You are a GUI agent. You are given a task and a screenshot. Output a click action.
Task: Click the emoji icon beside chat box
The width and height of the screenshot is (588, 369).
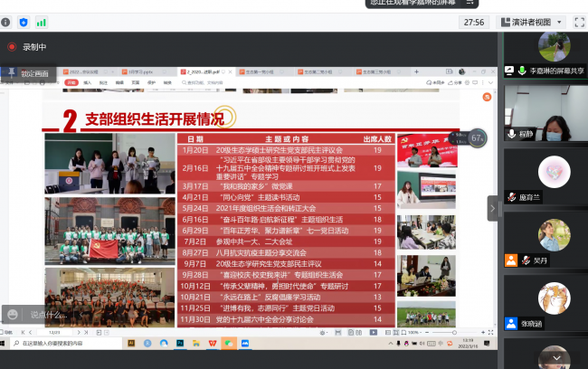[13, 315]
